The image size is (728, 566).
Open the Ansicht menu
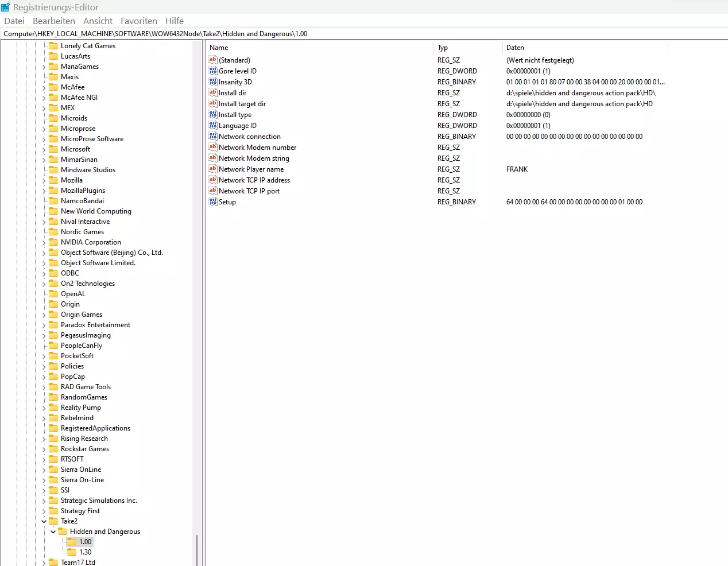pos(98,21)
